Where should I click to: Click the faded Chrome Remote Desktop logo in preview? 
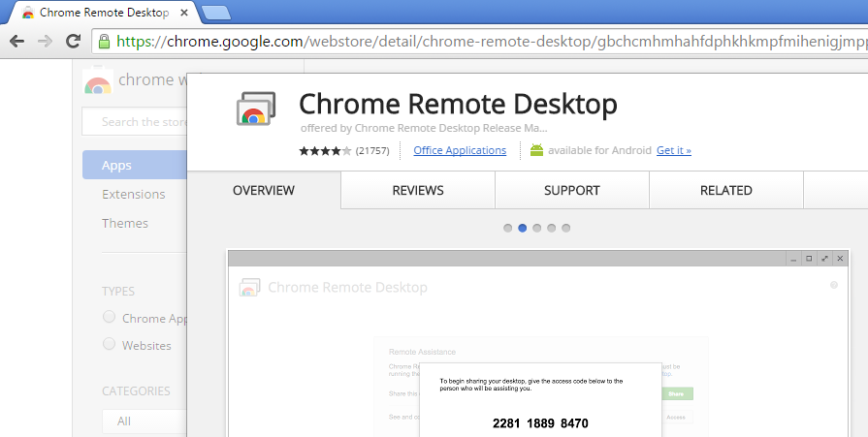click(x=249, y=288)
